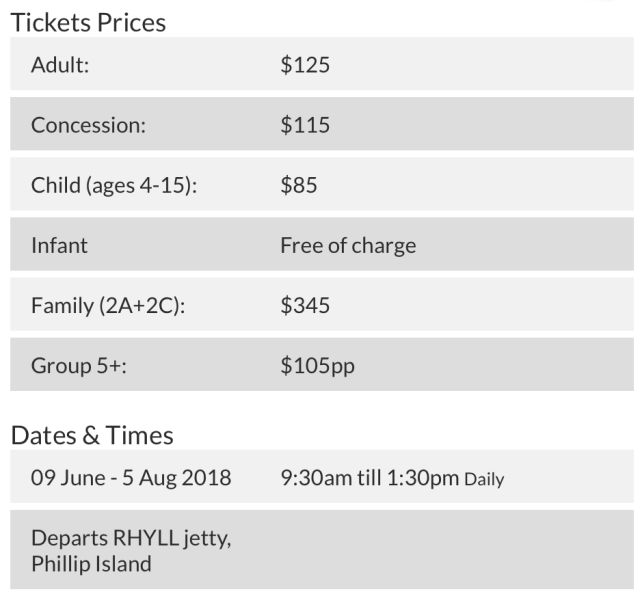Select the Departs RHYLL jetty text

(x=131, y=538)
